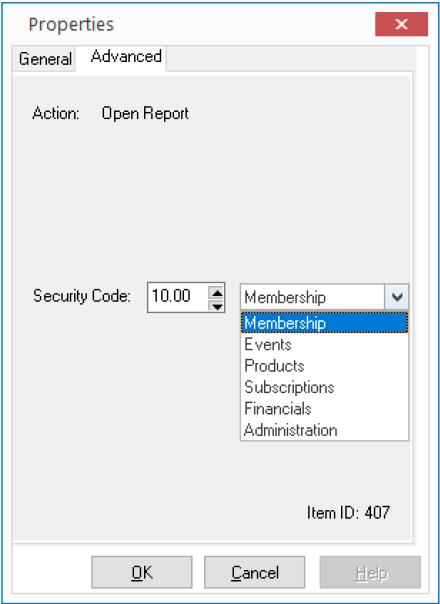Click the Properties title text
Viewport: 440px width, 604px height.
coord(71,25)
